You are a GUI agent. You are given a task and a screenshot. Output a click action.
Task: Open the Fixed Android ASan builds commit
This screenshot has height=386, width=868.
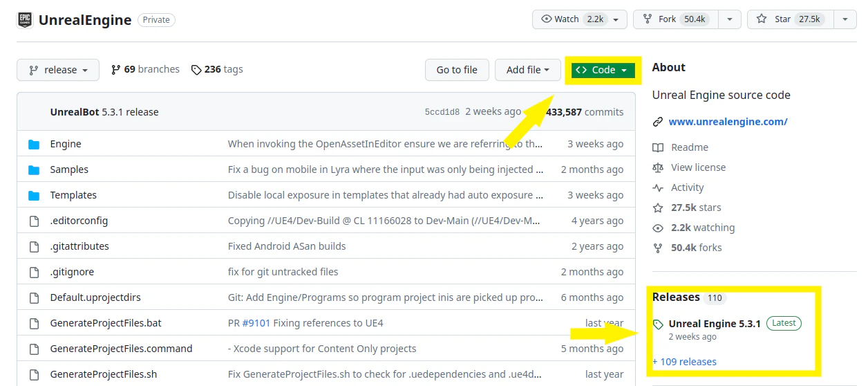point(287,246)
